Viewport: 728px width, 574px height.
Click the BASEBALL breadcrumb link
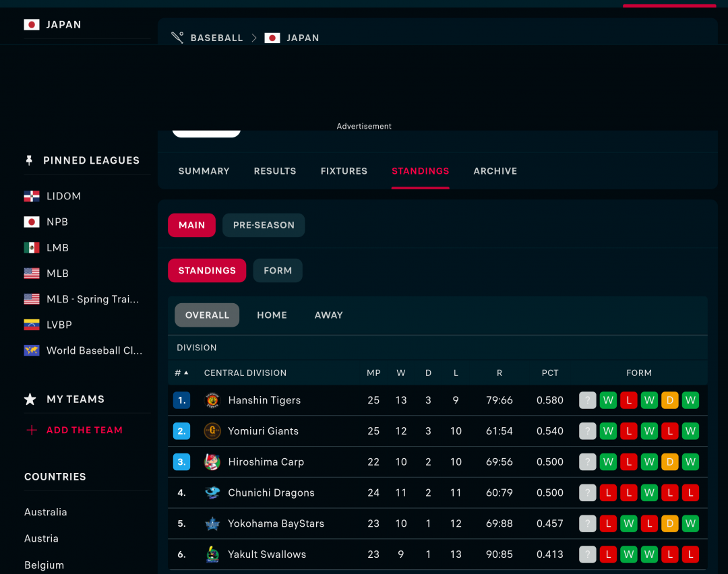217,38
